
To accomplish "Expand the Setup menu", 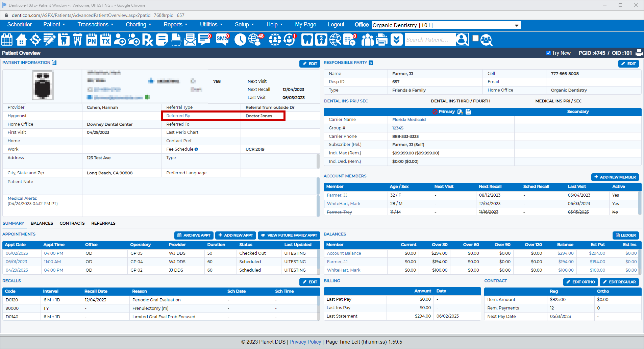I will click(x=244, y=24).
